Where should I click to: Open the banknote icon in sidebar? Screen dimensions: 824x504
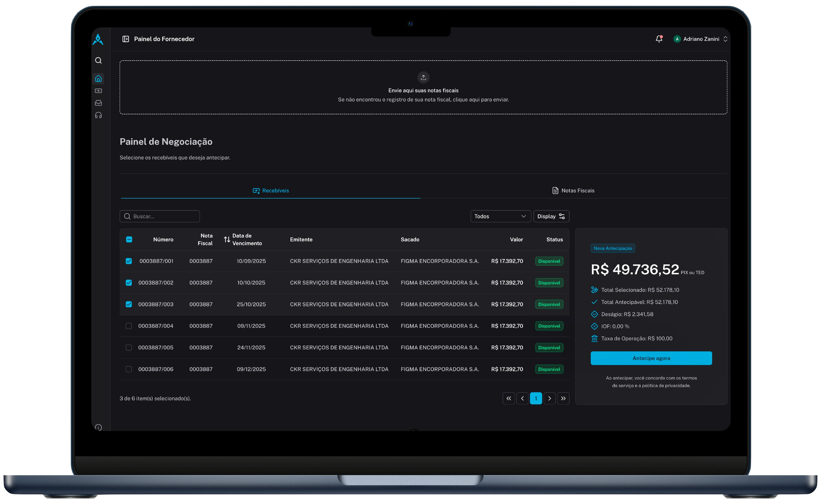(98, 91)
